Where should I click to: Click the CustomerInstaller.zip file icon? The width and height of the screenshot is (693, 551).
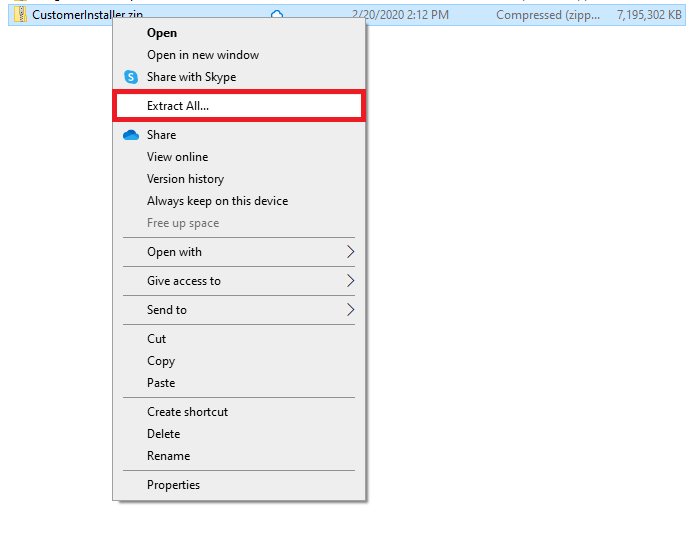(x=20, y=15)
